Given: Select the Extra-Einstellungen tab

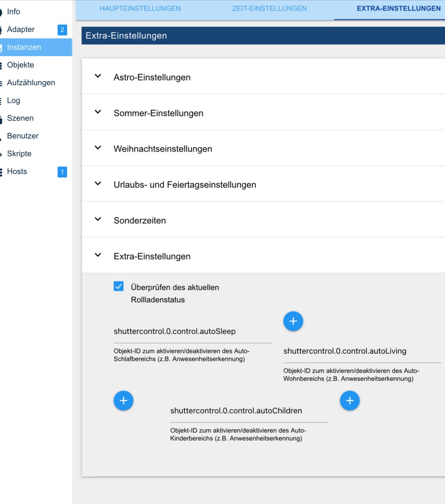Looking at the screenshot, I should tap(399, 9).
